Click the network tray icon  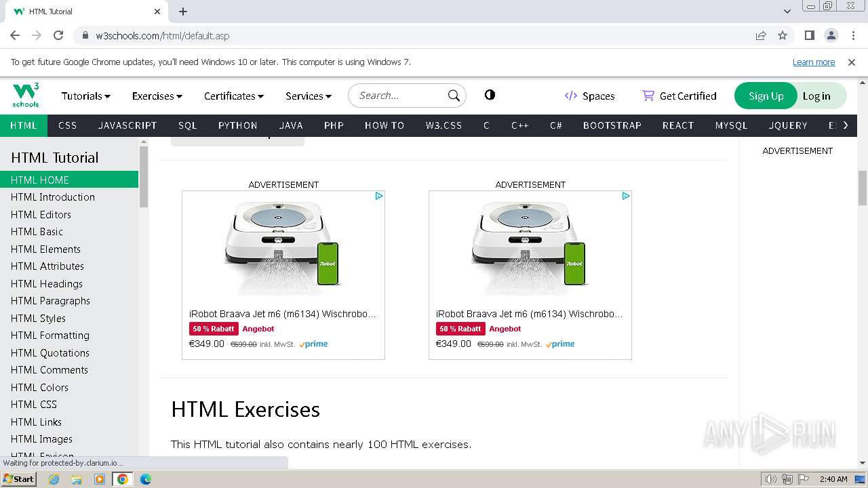pos(787,479)
